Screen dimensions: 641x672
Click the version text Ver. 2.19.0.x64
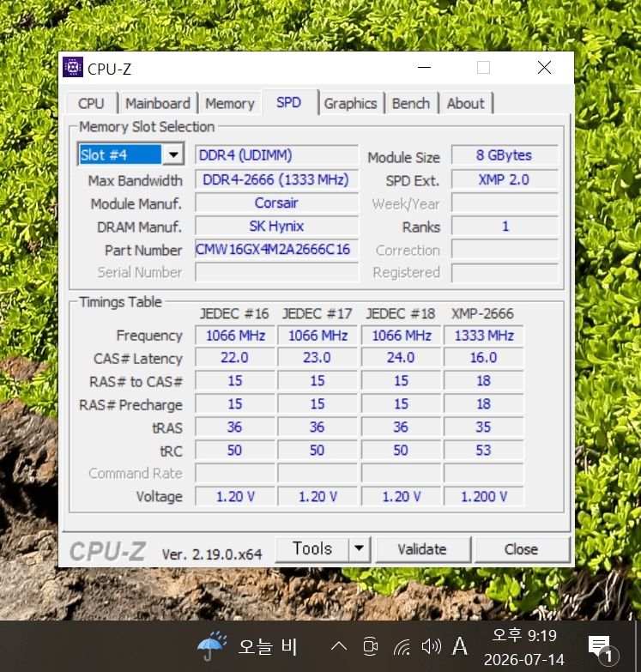click(212, 554)
